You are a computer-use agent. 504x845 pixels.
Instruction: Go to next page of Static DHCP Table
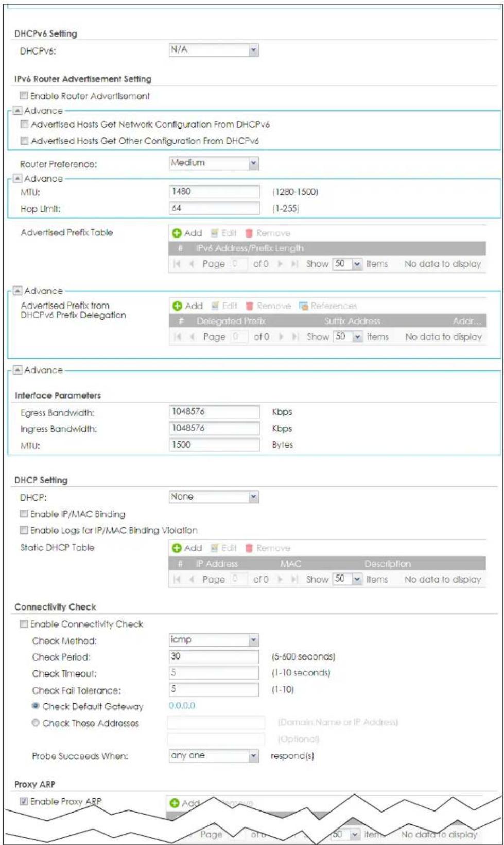[x=281, y=579]
